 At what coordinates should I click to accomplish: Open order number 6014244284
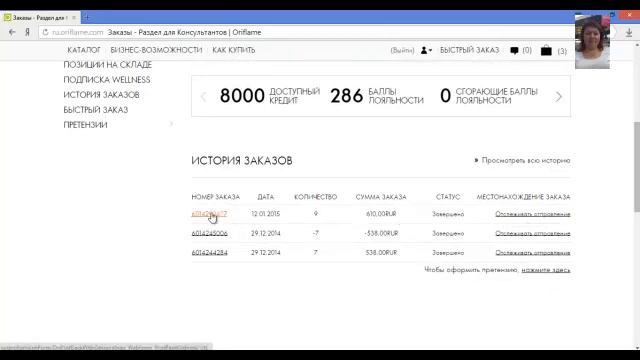click(x=209, y=253)
